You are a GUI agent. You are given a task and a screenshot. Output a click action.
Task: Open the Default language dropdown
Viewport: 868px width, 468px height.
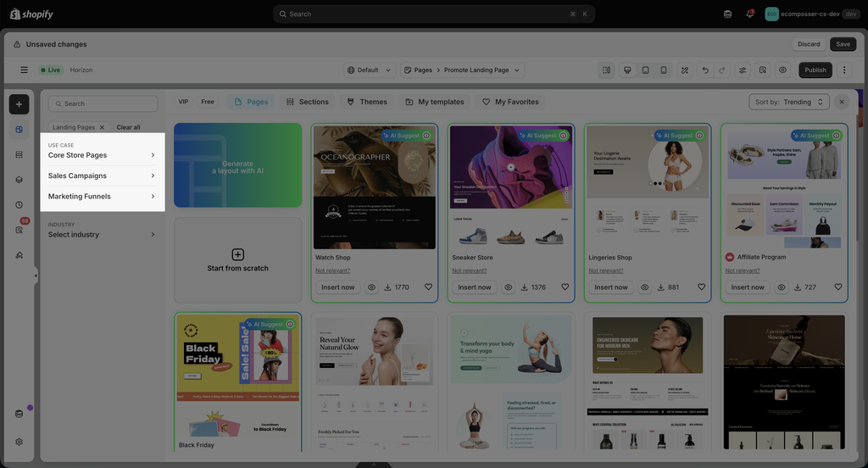[x=370, y=70]
